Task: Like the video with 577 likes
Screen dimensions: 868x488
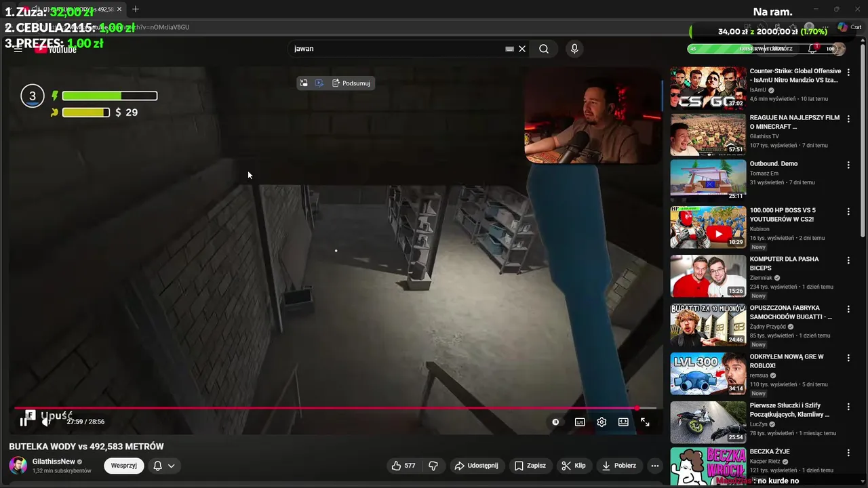Action: [x=403, y=466]
